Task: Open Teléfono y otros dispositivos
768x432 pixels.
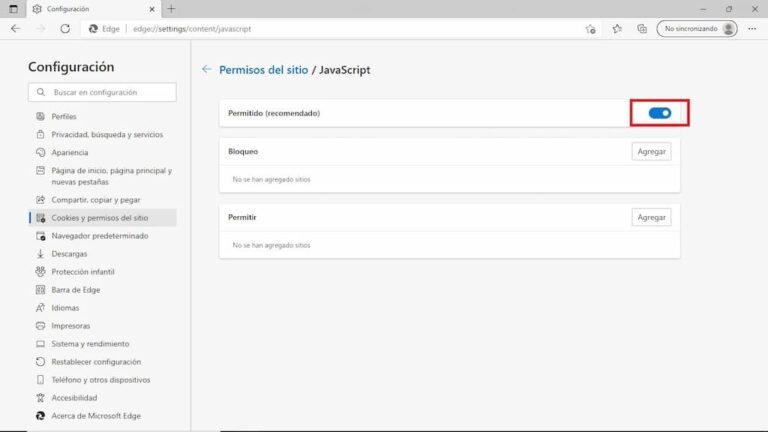Action: [102, 380]
